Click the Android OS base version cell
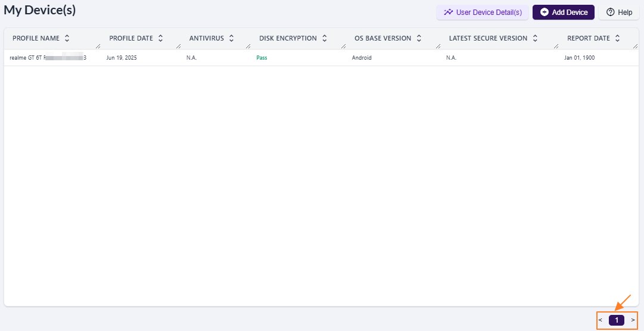 362,58
